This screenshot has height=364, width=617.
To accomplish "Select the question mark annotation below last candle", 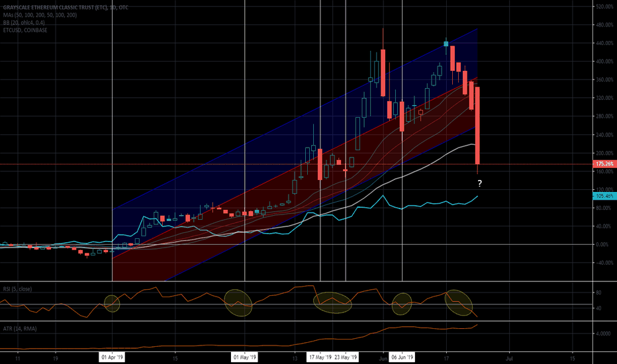I will [x=480, y=183].
